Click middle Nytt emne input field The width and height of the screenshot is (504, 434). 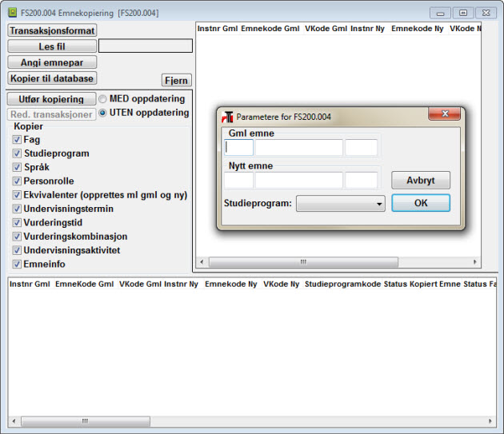coord(299,180)
